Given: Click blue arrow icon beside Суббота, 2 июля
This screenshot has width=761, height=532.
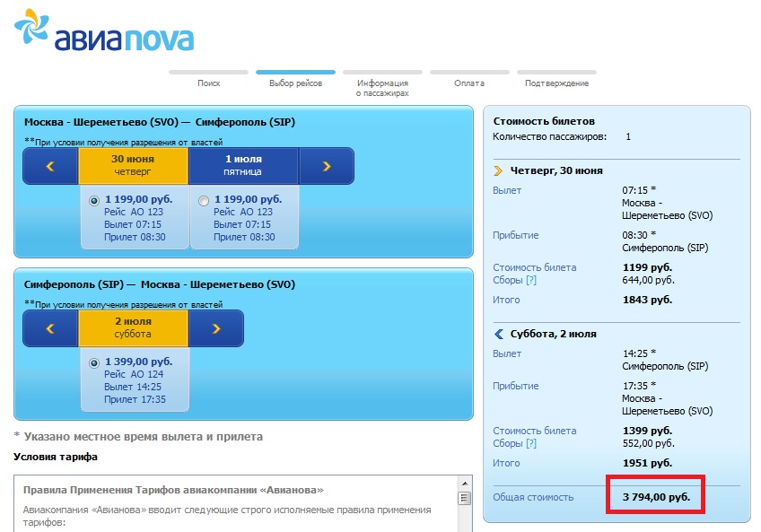Looking at the screenshot, I should click(x=498, y=334).
